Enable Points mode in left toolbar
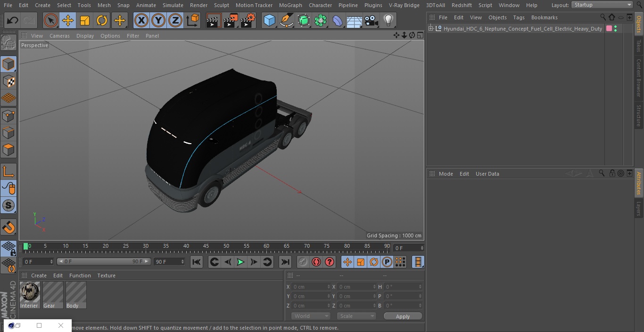The height and width of the screenshot is (332, 644). pos(8,116)
